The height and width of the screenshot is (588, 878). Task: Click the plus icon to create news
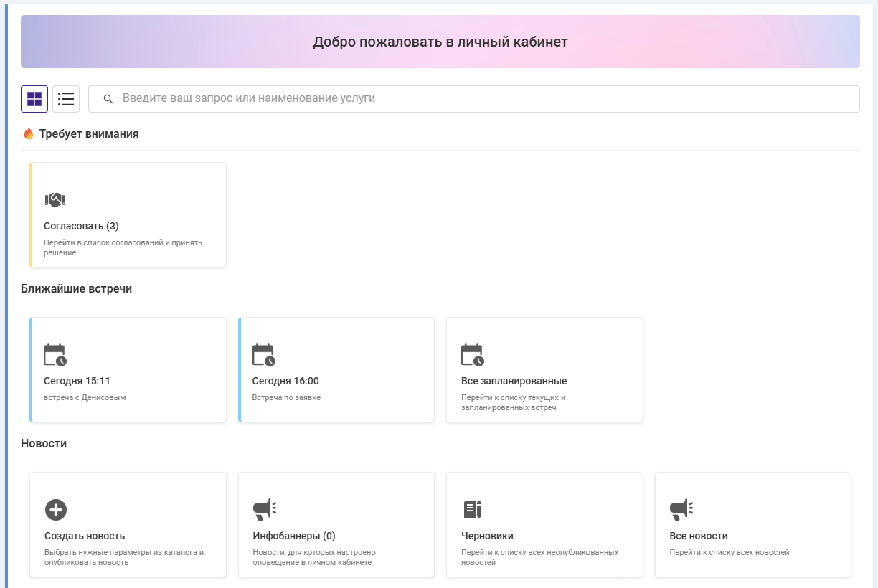(x=55, y=510)
